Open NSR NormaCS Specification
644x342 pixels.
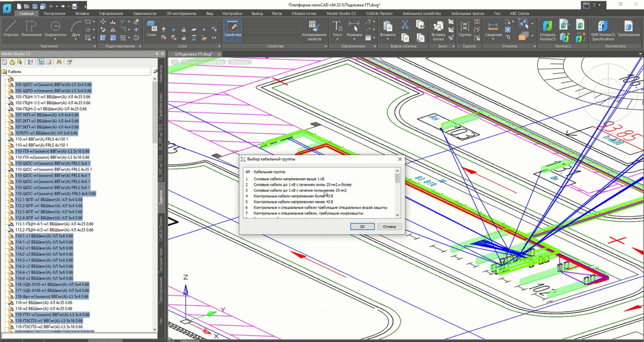pos(603,30)
